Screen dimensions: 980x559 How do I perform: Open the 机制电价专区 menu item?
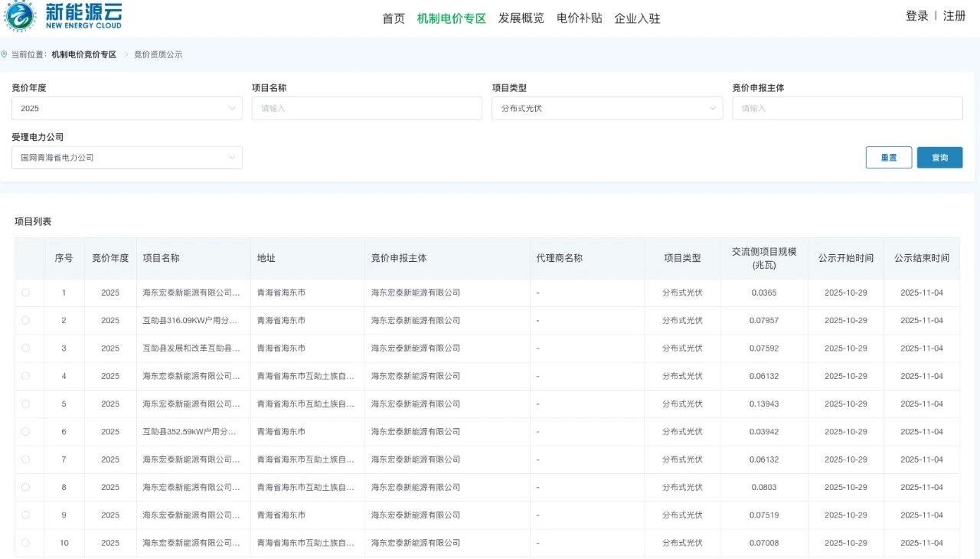(x=451, y=18)
